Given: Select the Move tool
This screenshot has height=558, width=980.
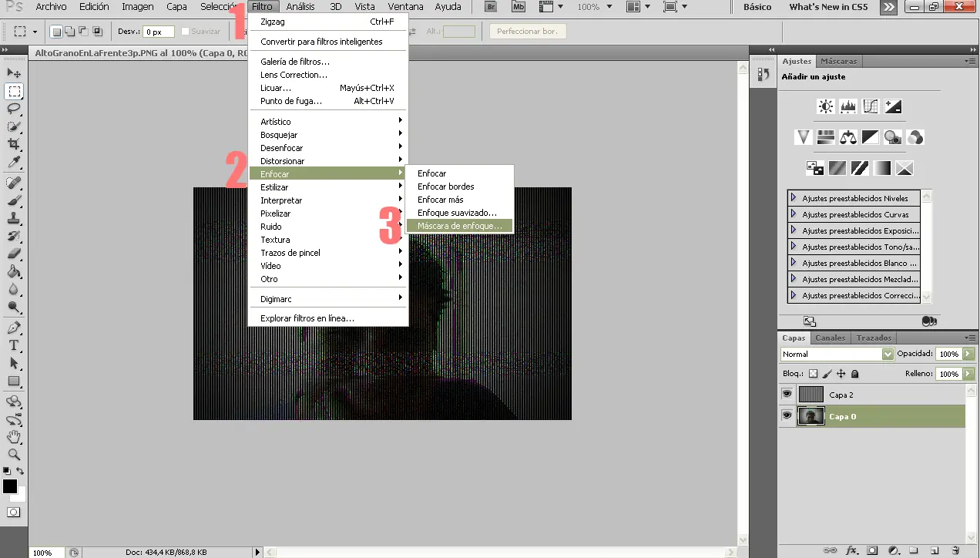Looking at the screenshot, I should pos(14,72).
